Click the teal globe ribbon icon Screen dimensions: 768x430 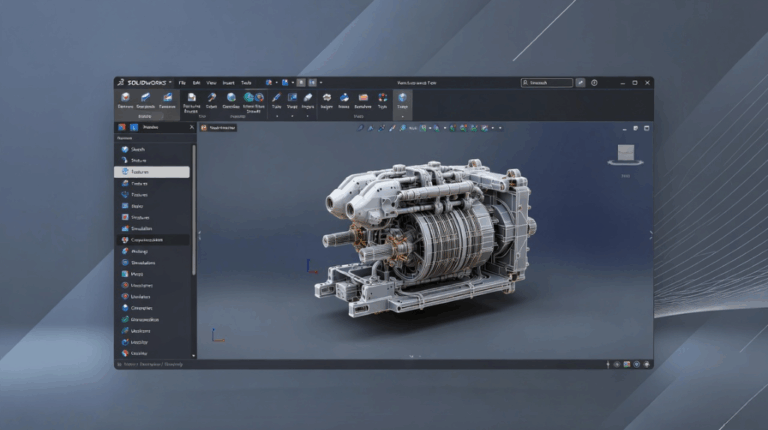pos(249,97)
